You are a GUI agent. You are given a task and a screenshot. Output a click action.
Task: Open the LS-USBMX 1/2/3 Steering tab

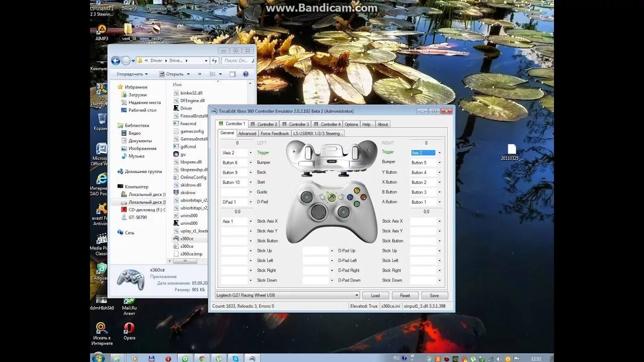click(x=318, y=133)
